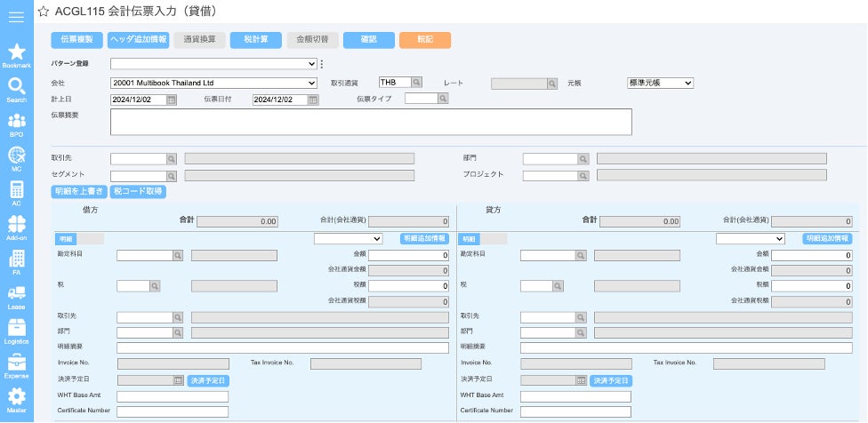Open the 会社 company dropdown

click(213, 83)
